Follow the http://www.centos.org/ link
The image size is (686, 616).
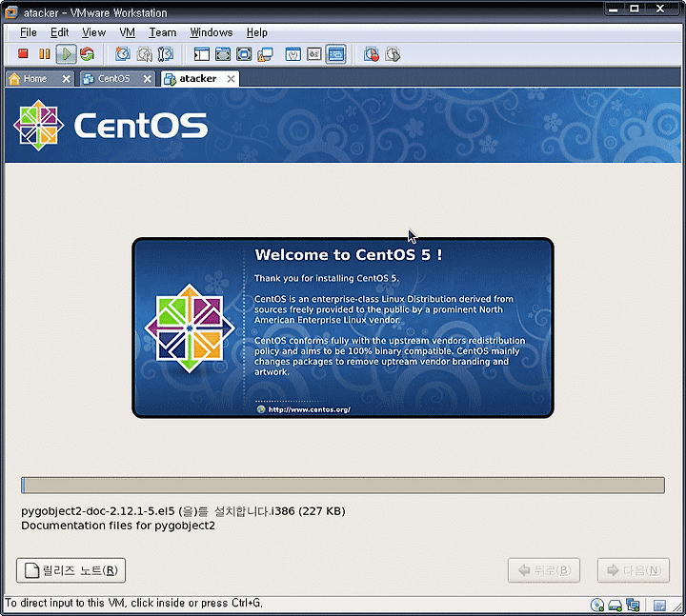310,409
